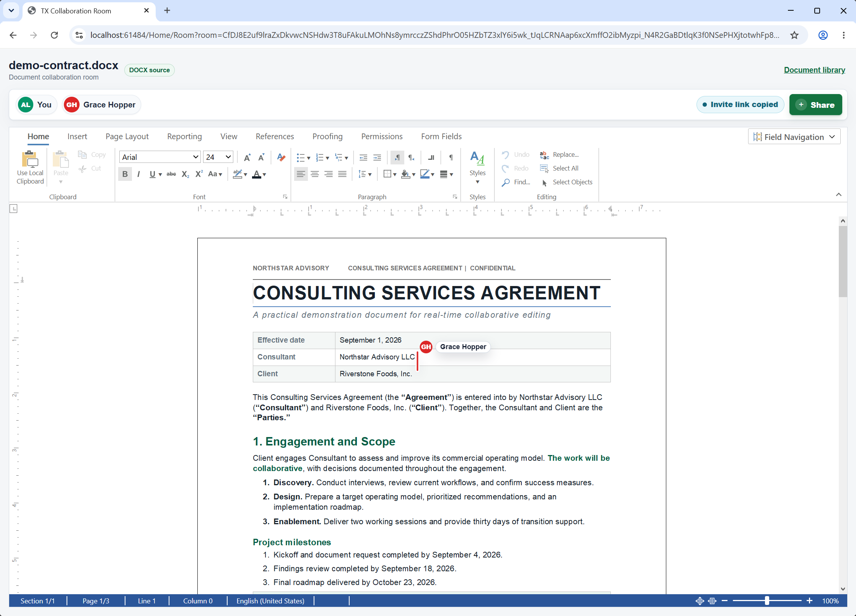Click the Invite link copied badge

coord(740,105)
